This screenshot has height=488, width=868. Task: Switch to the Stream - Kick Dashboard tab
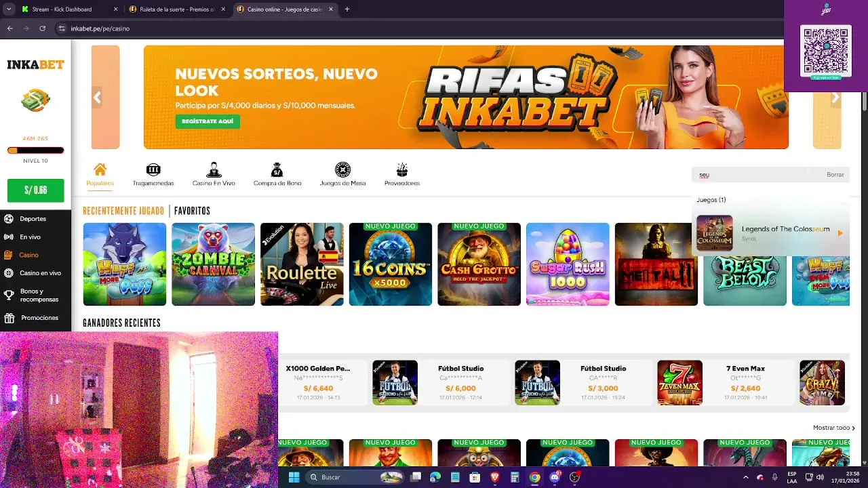point(68,9)
